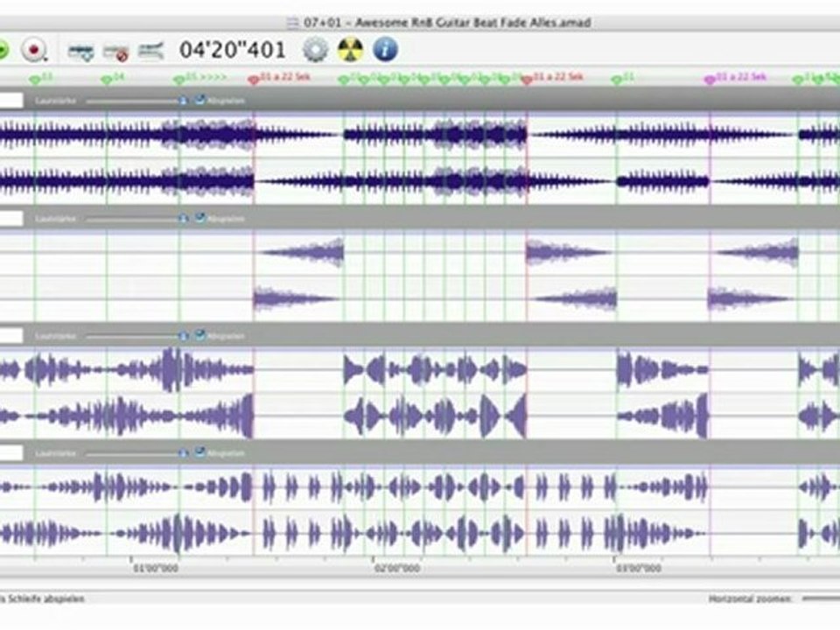The height and width of the screenshot is (630, 840).
Task: Click the first track's name field
Action: (11, 100)
